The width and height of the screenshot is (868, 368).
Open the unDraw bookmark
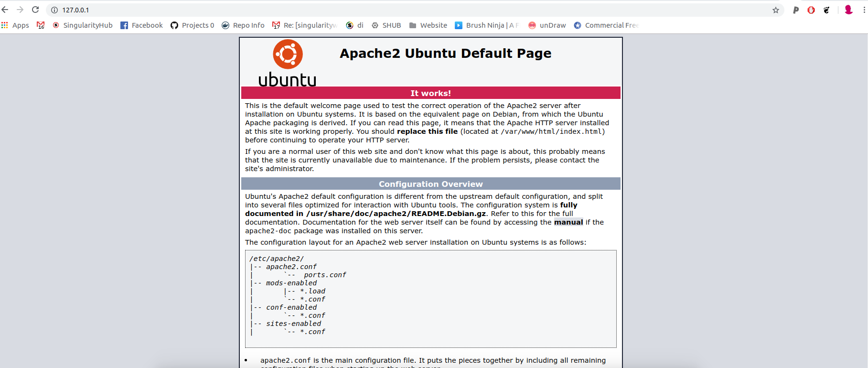[x=547, y=25]
